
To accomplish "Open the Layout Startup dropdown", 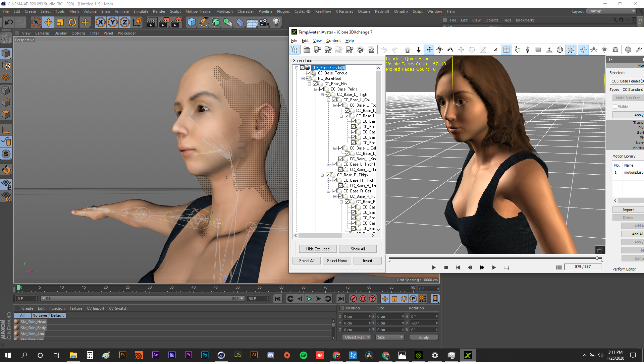I will pos(611,11).
